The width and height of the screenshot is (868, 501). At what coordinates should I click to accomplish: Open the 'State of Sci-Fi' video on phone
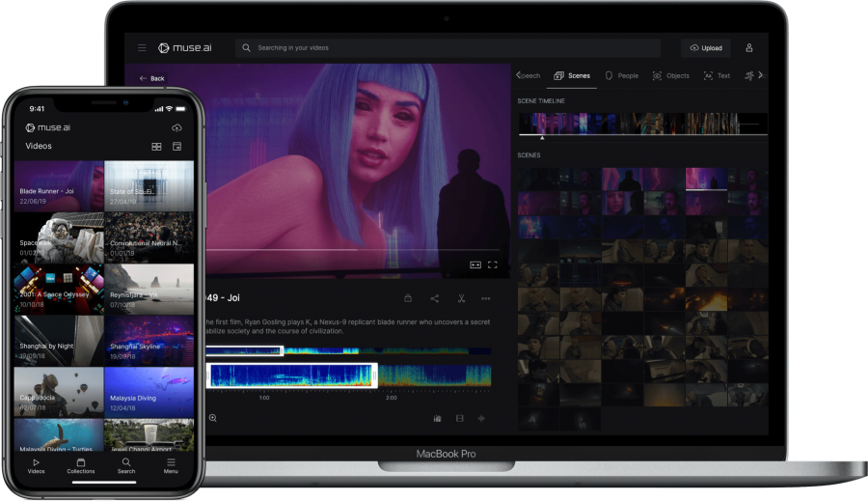tap(149, 186)
